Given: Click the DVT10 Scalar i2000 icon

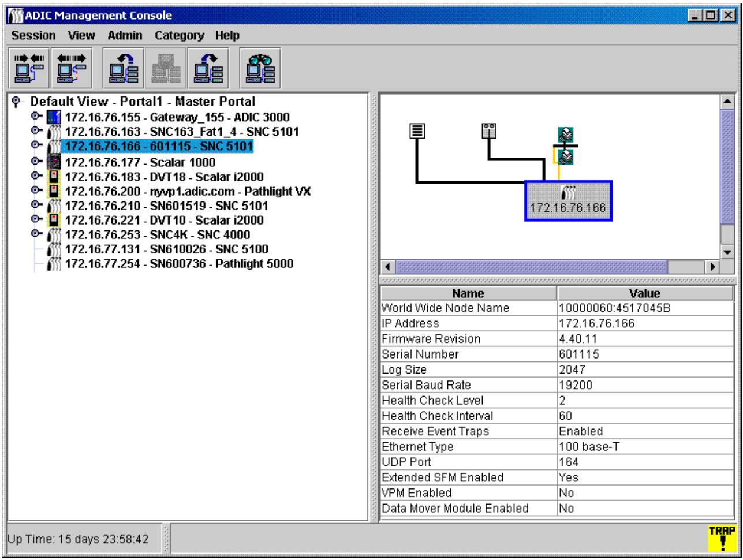Looking at the screenshot, I should pyautogui.click(x=53, y=220).
